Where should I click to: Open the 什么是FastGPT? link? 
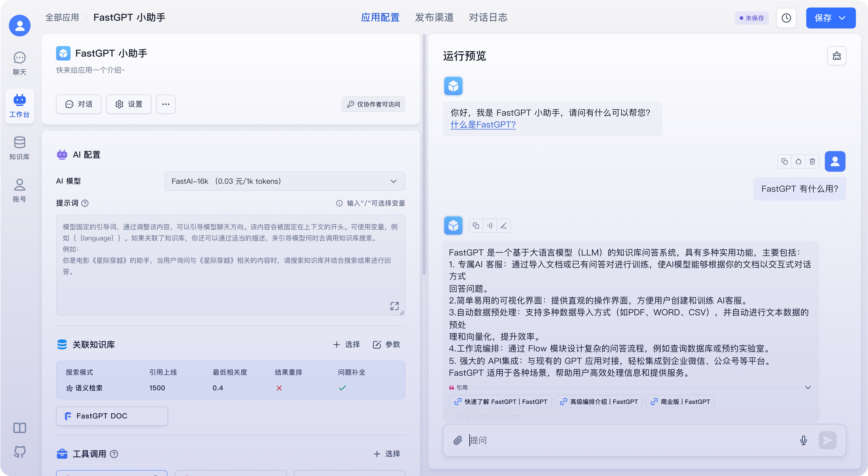point(483,125)
